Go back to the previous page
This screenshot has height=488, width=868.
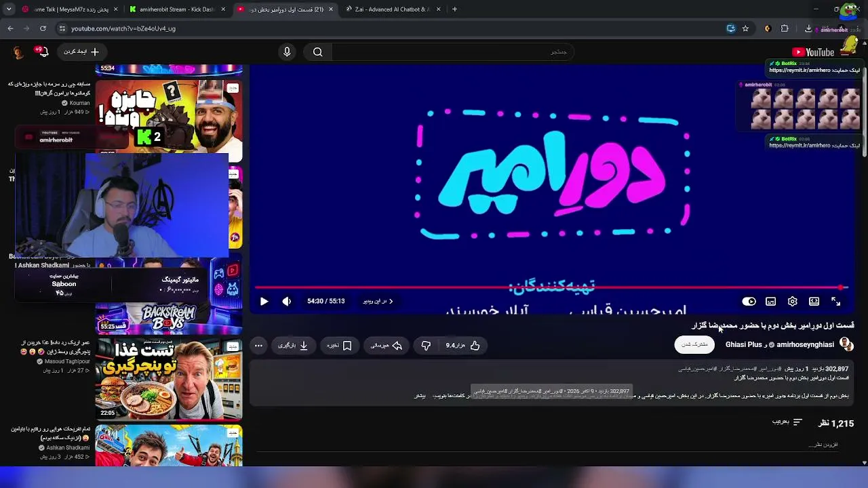click(x=10, y=28)
